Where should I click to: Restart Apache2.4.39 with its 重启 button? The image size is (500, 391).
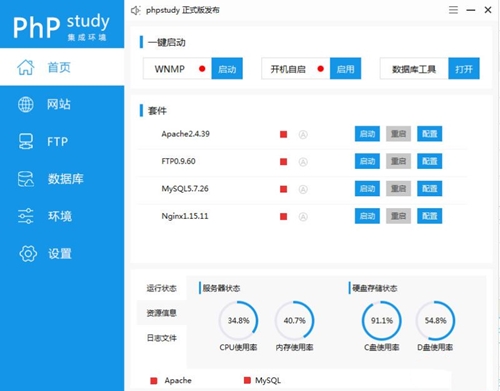398,134
